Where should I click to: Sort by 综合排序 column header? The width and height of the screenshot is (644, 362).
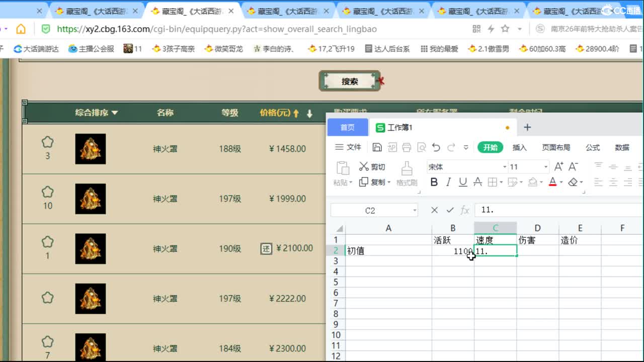[97, 113]
